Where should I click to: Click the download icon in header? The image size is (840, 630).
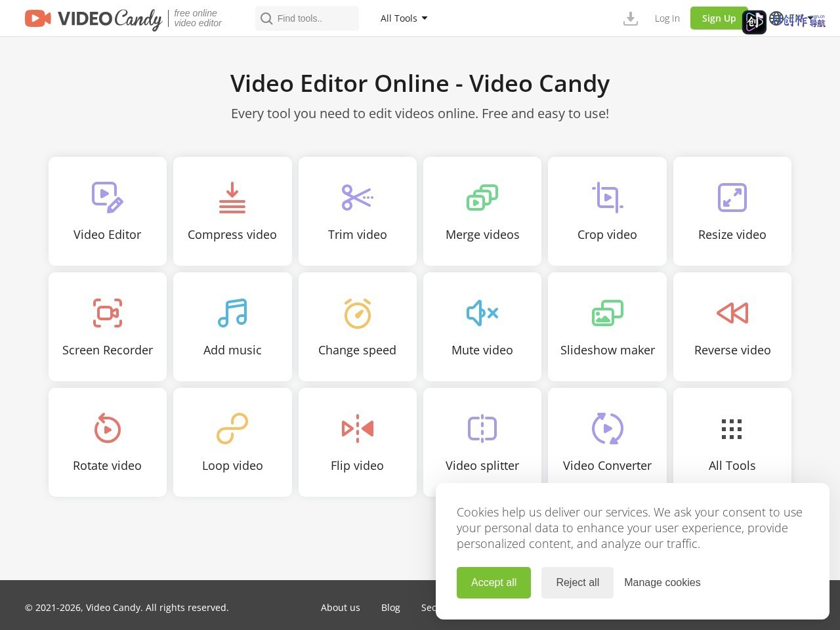tap(631, 18)
